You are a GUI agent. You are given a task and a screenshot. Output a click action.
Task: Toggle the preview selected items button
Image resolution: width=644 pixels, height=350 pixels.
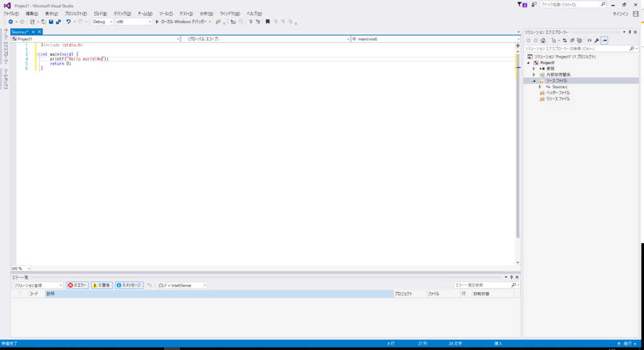tap(604, 41)
